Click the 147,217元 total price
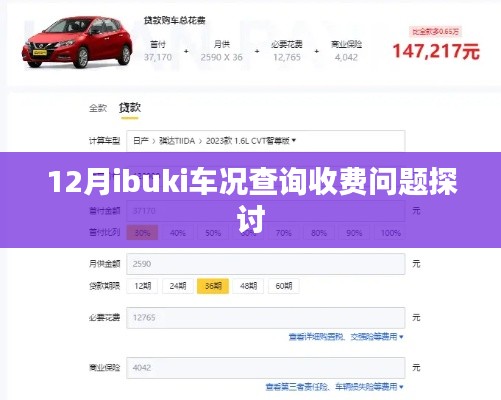 pyautogui.click(x=436, y=51)
